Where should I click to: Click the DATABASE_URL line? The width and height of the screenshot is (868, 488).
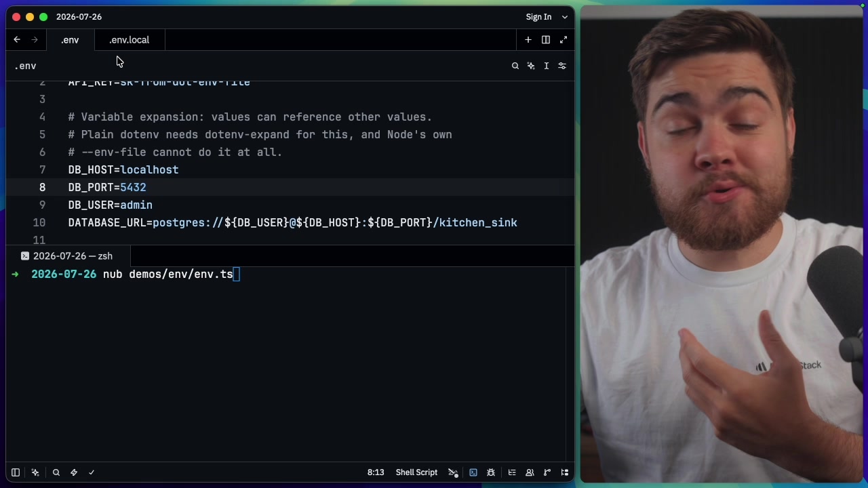(x=292, y=223)
